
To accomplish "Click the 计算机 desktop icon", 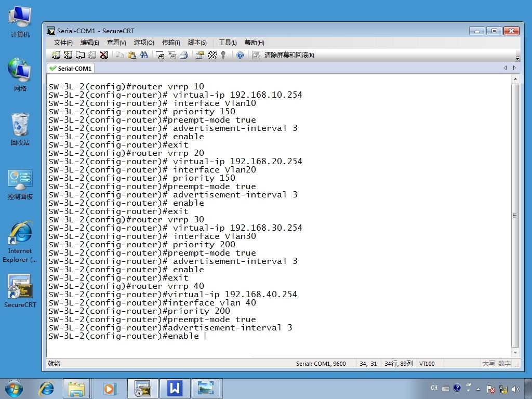I will click(x=20, y=22).
